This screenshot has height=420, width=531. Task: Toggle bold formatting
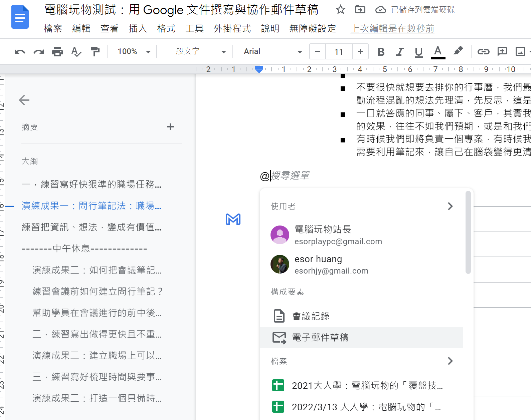coord(381,52)
